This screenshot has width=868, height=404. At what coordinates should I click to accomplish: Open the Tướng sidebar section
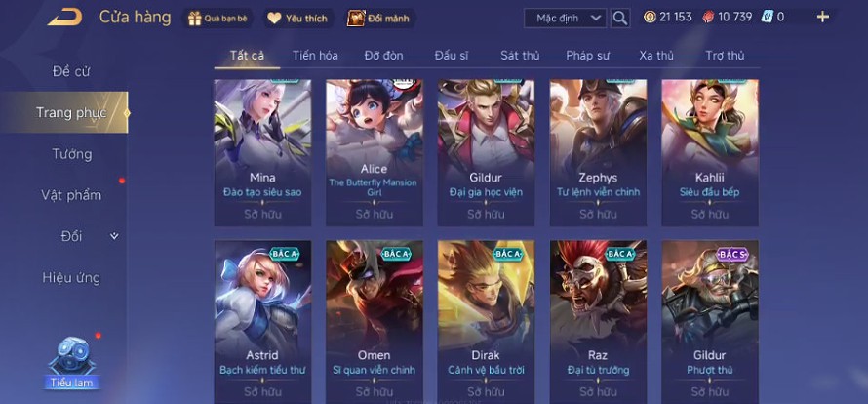click(72, 154)
